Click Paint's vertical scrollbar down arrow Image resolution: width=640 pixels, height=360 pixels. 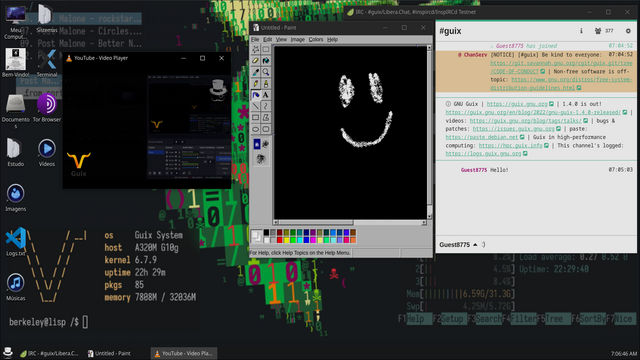click(x=429, y=217)
